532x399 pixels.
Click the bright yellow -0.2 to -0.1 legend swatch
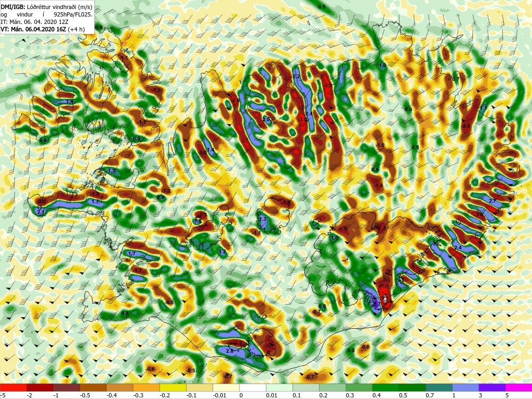tap(173, 387)
